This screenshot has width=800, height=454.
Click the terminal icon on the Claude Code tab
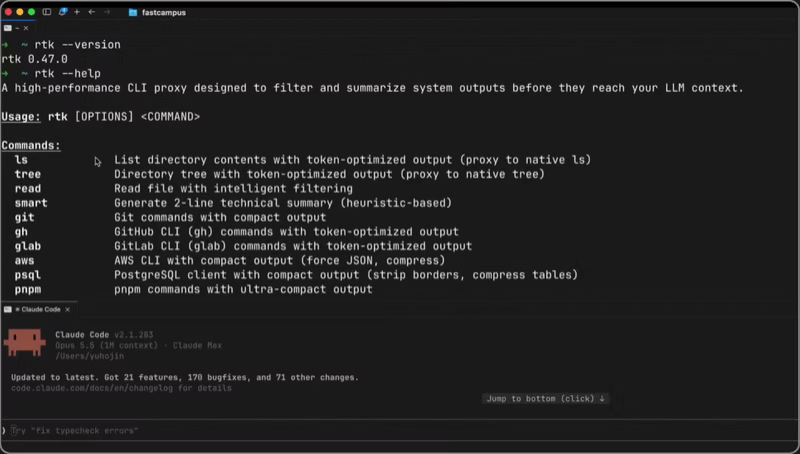pos(8,309)
